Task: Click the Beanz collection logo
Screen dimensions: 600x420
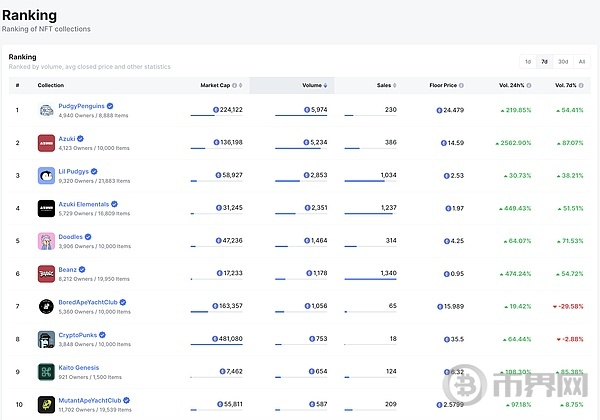Action: click(x=46, y=274)
